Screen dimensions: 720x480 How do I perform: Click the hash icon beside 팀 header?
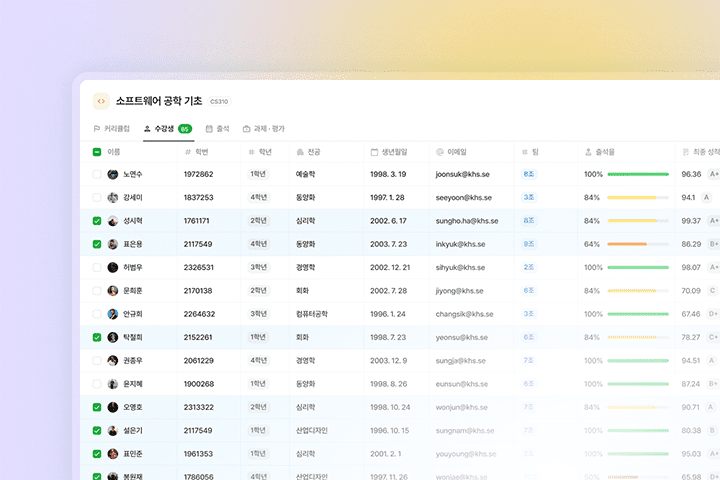[524, 152]
